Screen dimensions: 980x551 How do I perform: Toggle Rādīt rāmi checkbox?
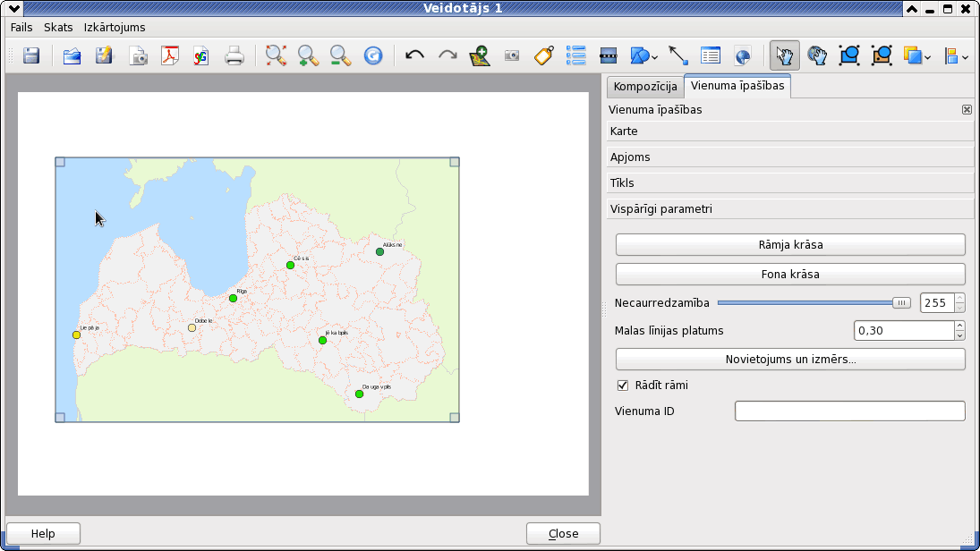pos(623,386)
